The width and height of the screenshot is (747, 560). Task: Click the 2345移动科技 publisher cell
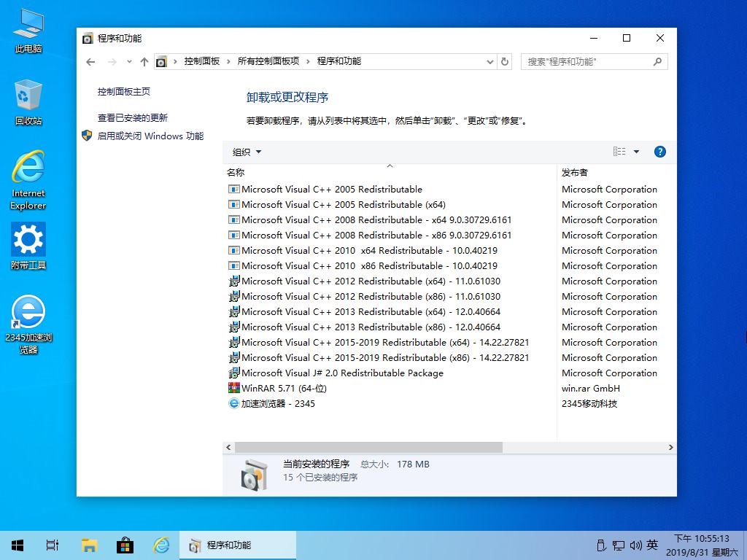589,403
